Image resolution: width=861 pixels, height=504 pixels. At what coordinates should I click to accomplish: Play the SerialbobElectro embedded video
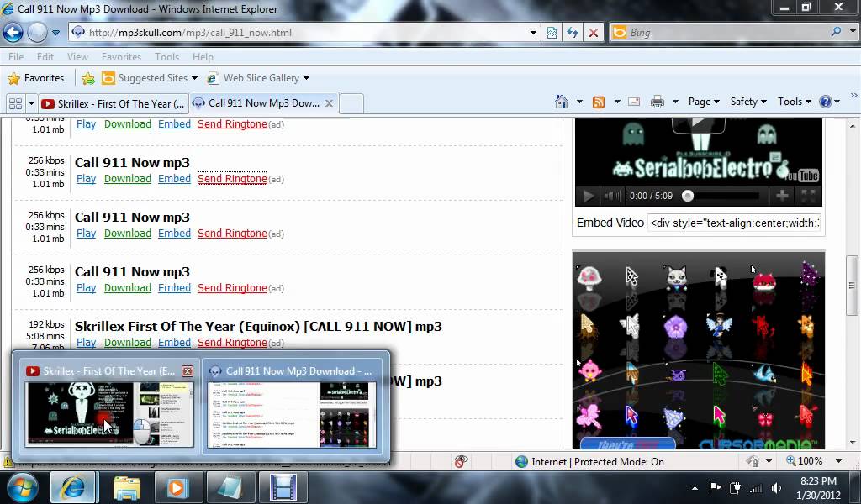(x=588, y=196)
